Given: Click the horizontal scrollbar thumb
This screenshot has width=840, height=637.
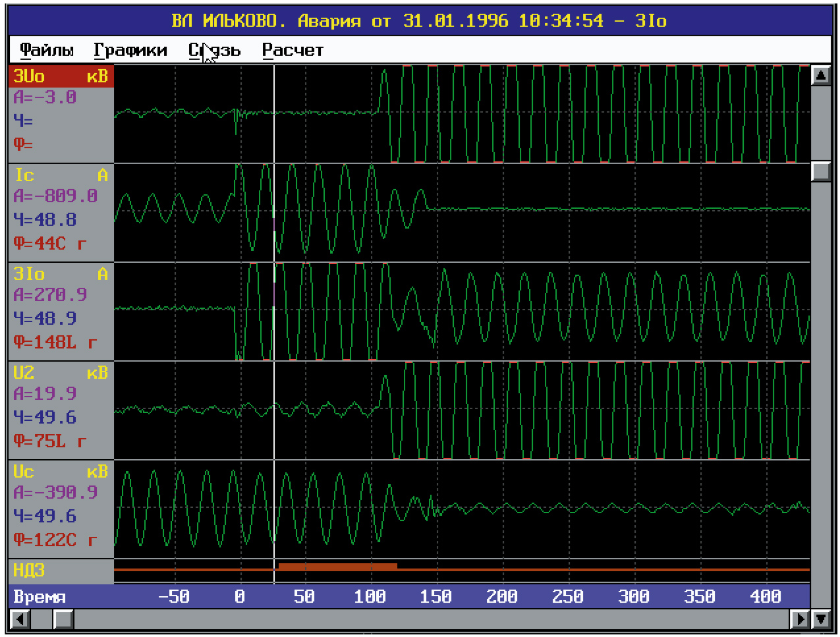Looking at the screenshot, I should 63,619.
